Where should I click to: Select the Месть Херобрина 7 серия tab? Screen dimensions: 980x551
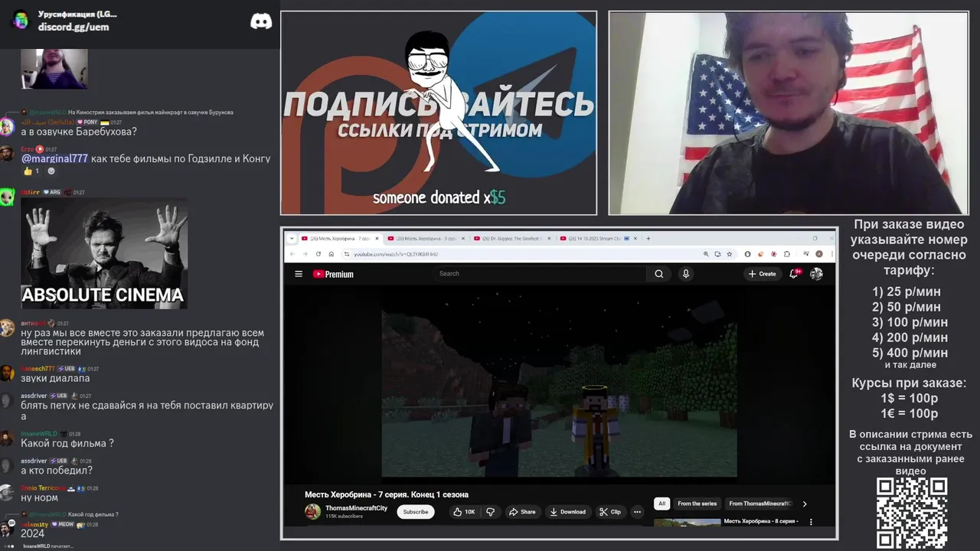tap(341, 238)
